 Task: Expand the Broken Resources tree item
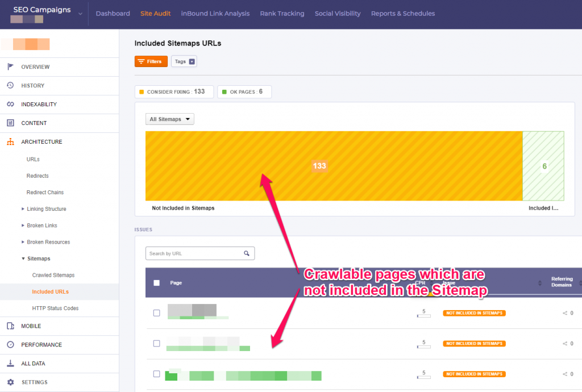click(23, 242)
